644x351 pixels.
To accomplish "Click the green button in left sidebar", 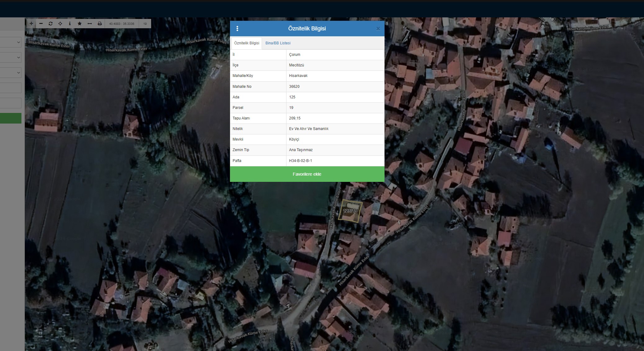I will click(11, 118).
